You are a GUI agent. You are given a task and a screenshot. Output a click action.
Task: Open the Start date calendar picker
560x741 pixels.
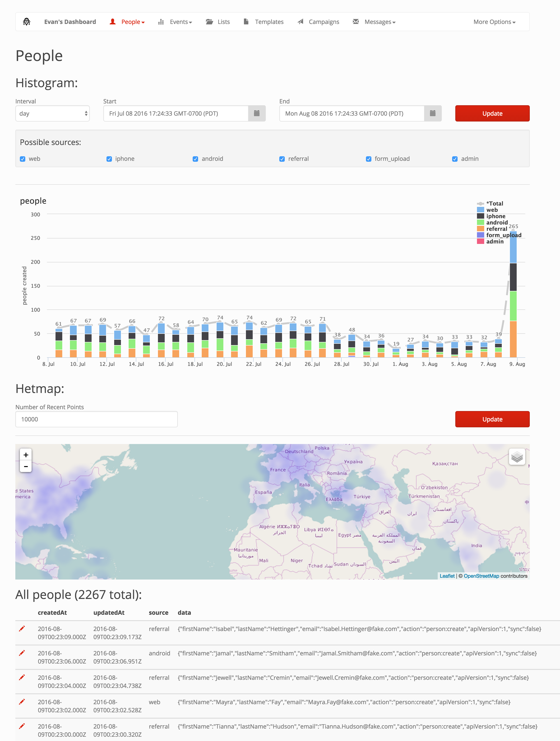pos(257,114)
